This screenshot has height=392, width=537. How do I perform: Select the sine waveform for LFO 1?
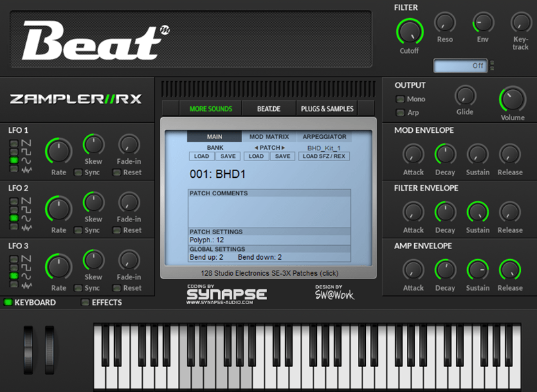pyautogui.click(x=13, y=158)
